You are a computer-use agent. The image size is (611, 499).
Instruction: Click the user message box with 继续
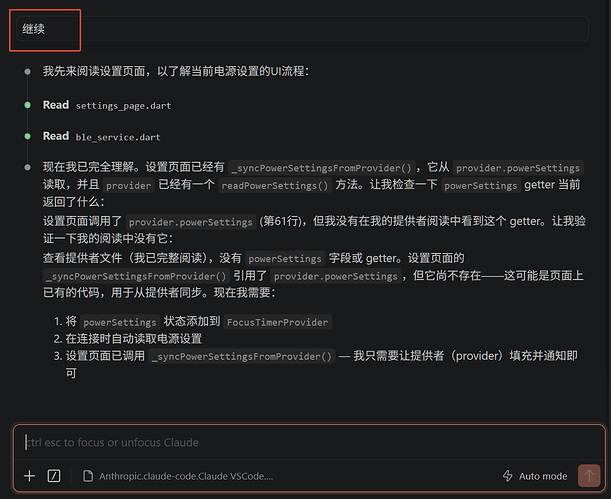pyautogui.click(x=302, y=28)
